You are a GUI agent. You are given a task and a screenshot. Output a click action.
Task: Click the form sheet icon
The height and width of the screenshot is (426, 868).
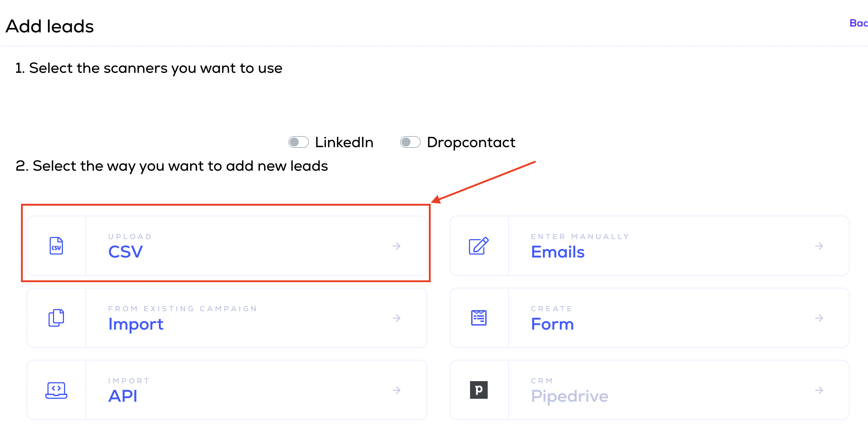pyautogui.click(x=479, y=318)
